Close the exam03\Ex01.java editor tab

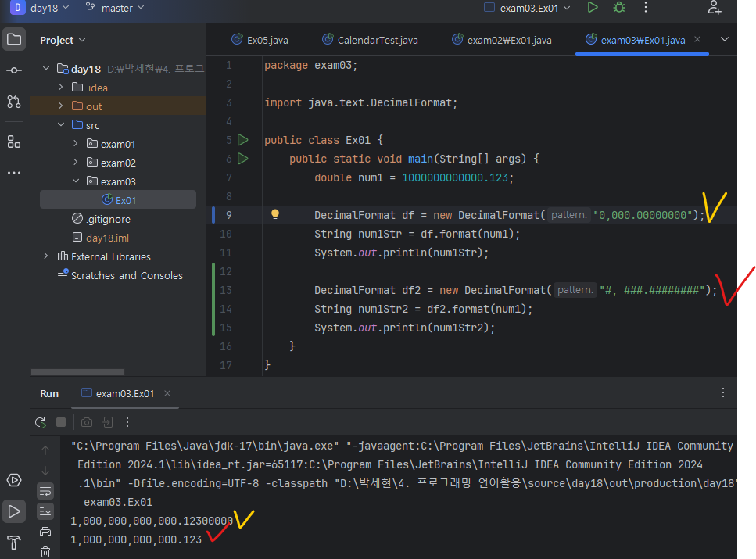(x=697, y=40)
